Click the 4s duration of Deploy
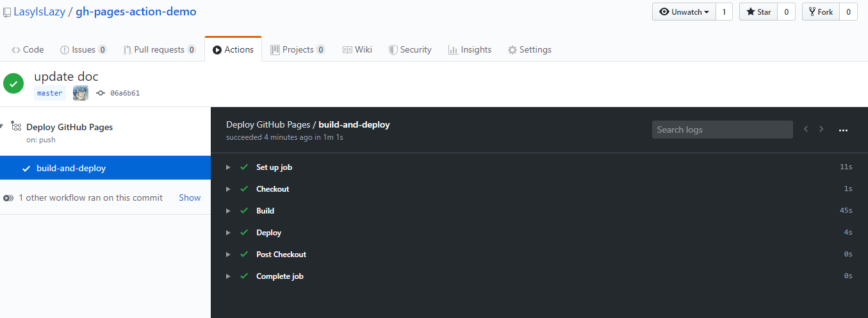This screenshot has width=868, height=318. coord(848,233)
